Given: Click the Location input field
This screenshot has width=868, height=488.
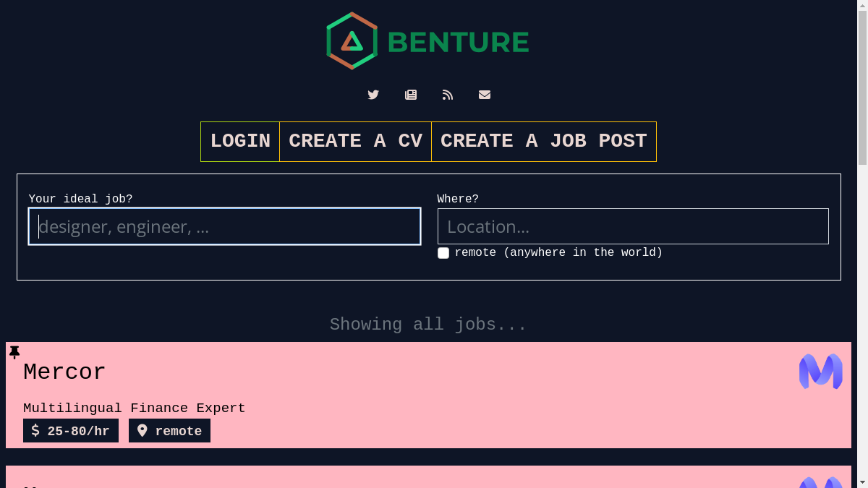Looking at the screenshot, I should pyautogui.click(x=633, y=226).
